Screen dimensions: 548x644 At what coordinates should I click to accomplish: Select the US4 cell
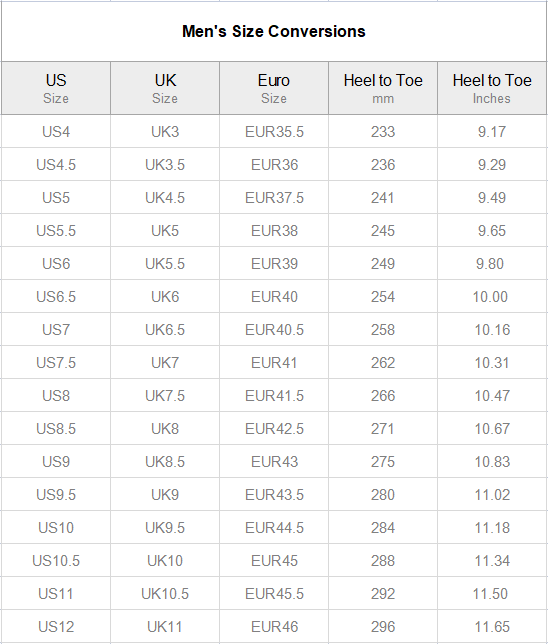56,132
